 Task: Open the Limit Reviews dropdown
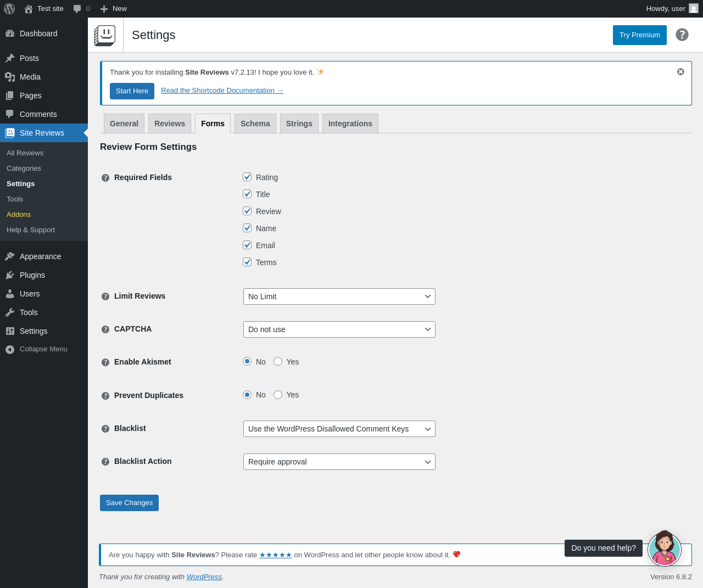point(339,296)
